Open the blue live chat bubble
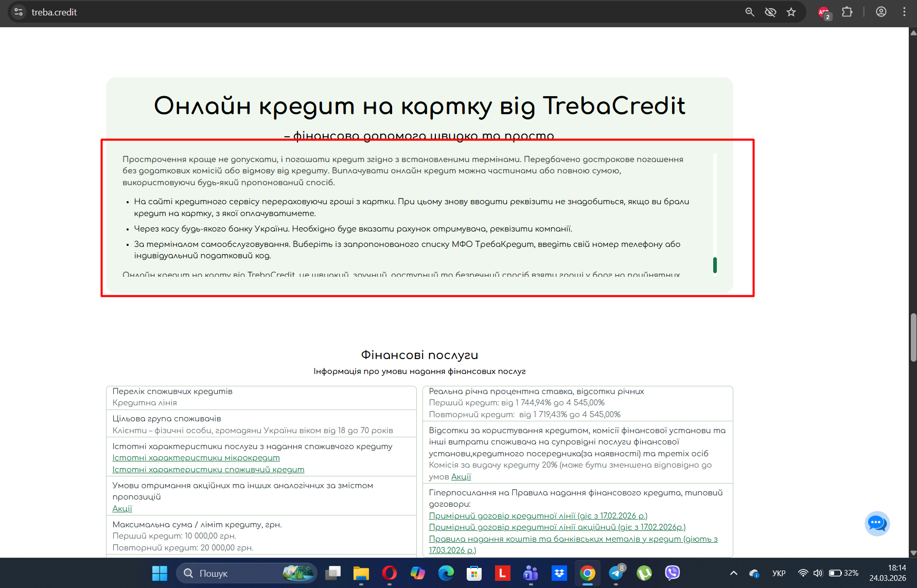 point(877,524)
